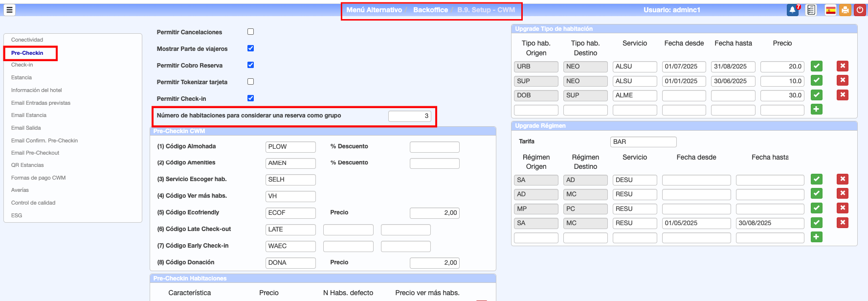868x301 pixels.
Task: Enable the Permitir Cancelaciones checkbox
Action: click(250, 32)
